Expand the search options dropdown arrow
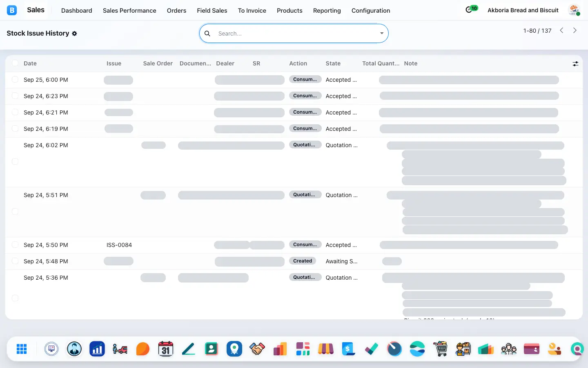 (382, 34)
